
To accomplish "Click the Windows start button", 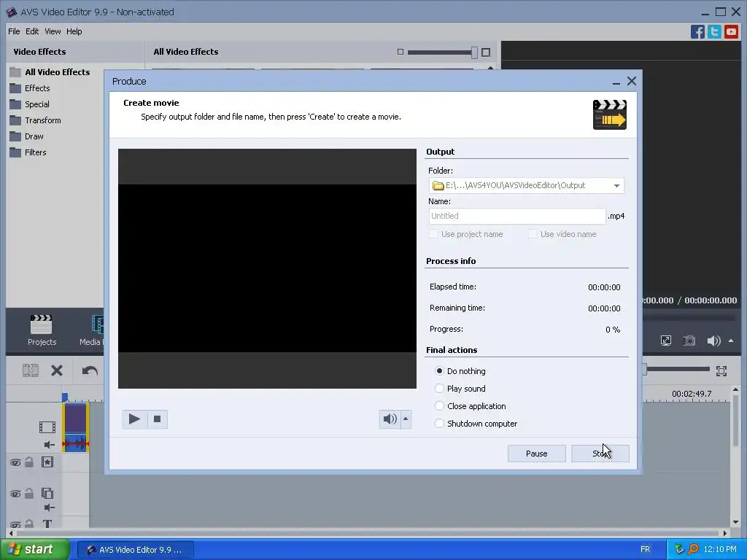I will pos(35,550).
